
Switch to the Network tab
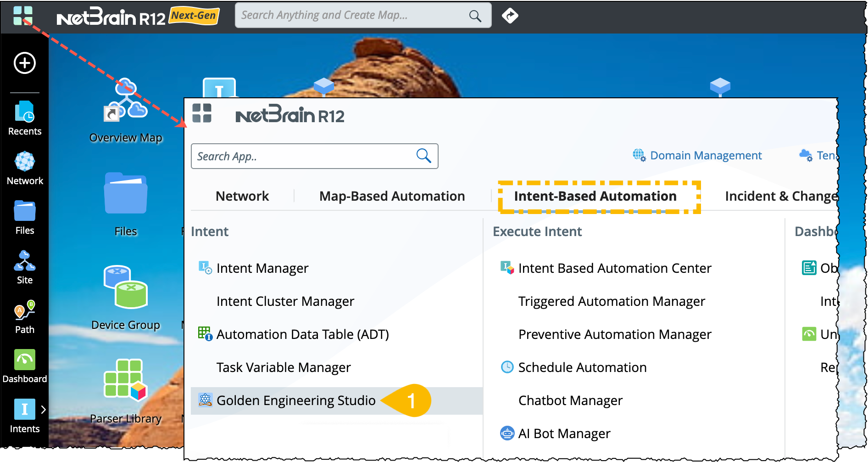[242, 196]
